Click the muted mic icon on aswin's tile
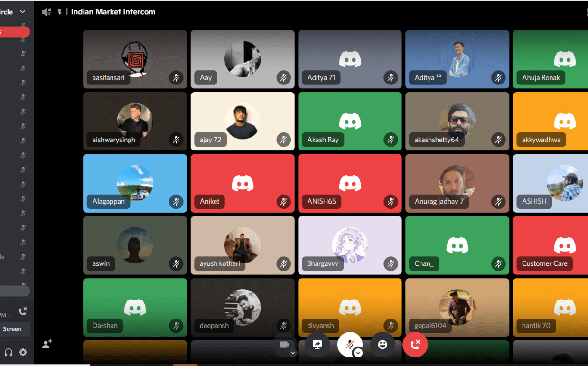Image resolution: width=588 pixels, height=366 pixels. 176,263
